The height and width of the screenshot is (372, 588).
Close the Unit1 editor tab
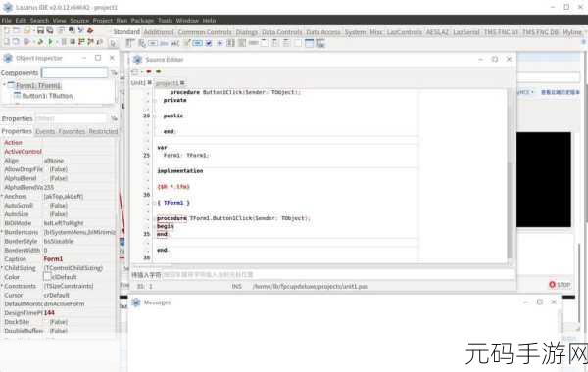[149, 82]
